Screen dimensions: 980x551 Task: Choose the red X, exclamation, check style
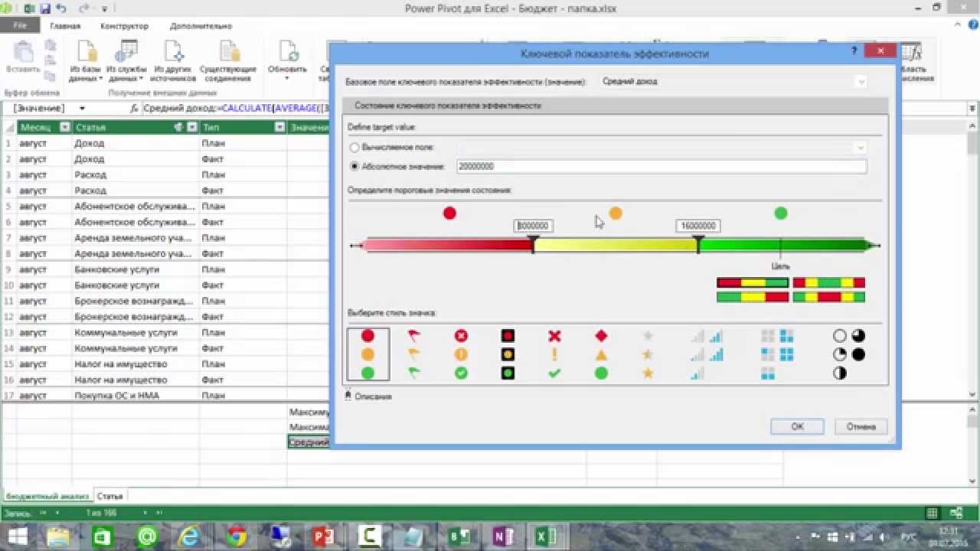(x=554, y=354)
